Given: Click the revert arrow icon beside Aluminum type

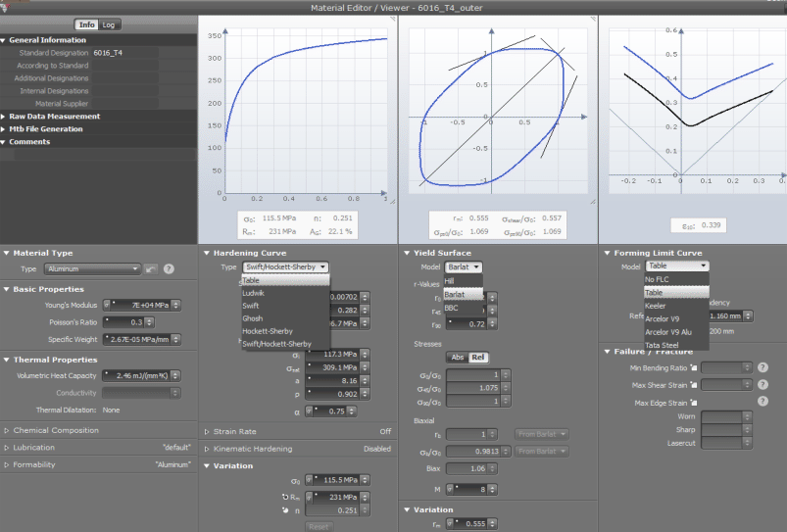Looking at the screenshot, I should (x=151, y=268).
